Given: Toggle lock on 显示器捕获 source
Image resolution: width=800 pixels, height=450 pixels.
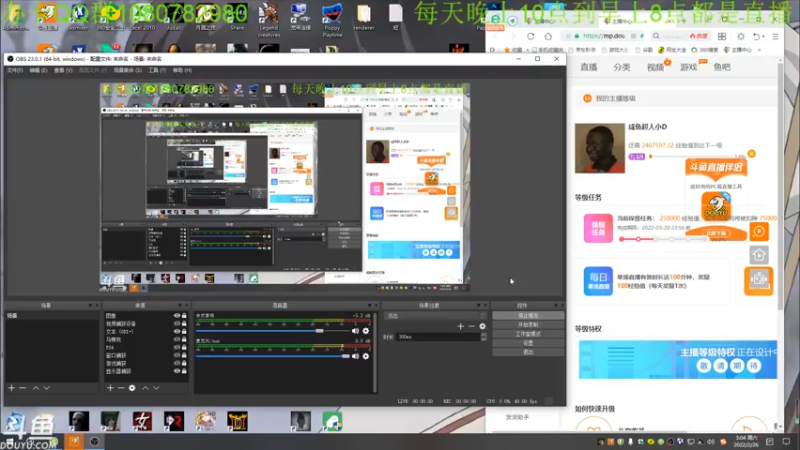Looking at the screenshot, I should point(184,371).
